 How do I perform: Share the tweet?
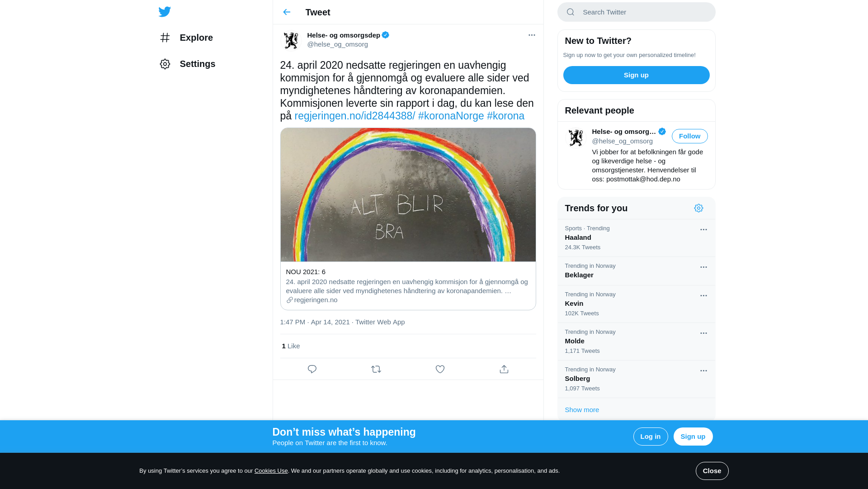(504, 369)
